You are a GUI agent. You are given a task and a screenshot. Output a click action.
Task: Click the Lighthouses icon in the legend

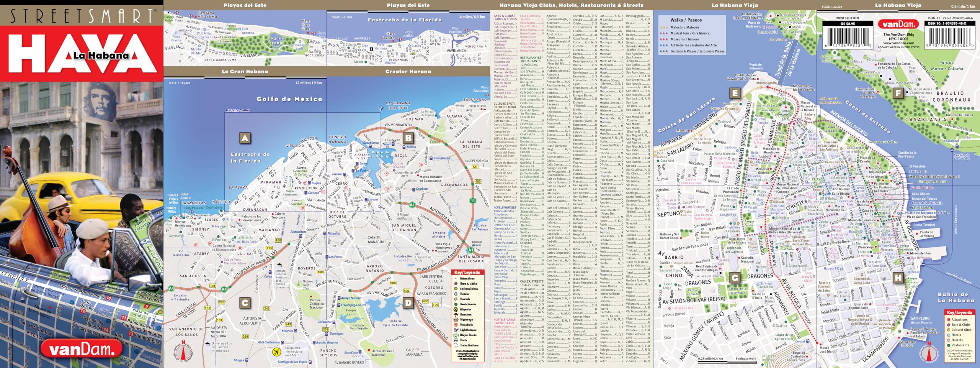[456, 329]
